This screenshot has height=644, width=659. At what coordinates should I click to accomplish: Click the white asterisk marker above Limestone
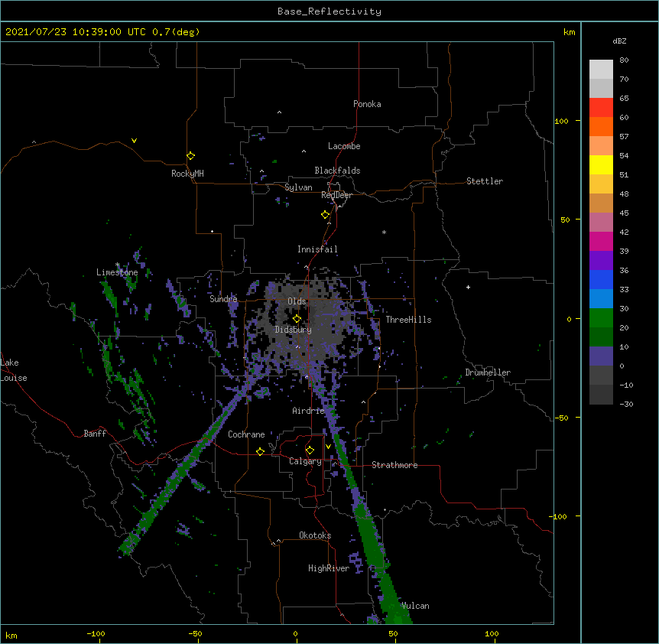tap(117, 265)
